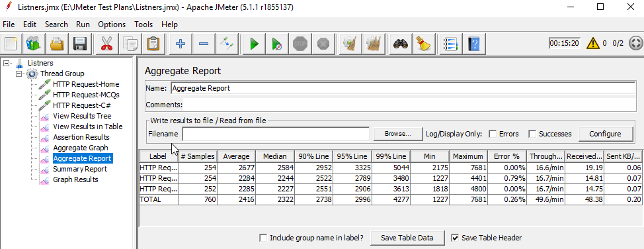Click the Expand All plus icon
The width and height of the screenshot is (644, 249).
pos(181,43)
